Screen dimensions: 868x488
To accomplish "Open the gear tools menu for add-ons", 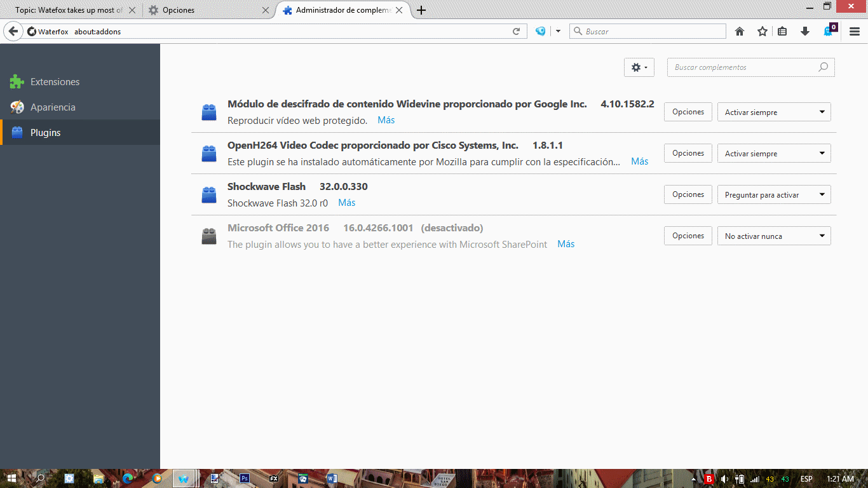I will pyautogui.click(x=639, y=67).
